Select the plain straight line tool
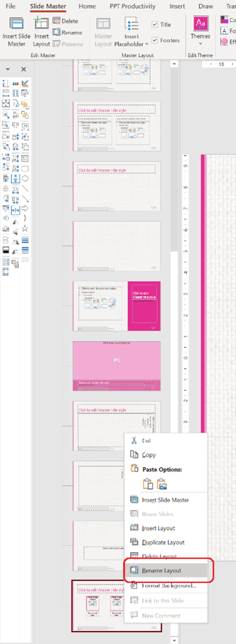The height and width of the screenshot is (644, 236). click(25, 188)
